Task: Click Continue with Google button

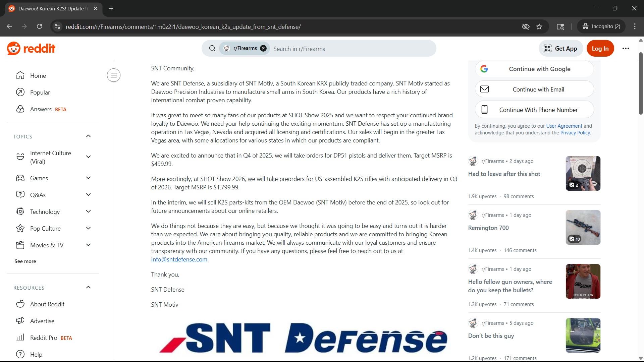Action: [534, 69]
